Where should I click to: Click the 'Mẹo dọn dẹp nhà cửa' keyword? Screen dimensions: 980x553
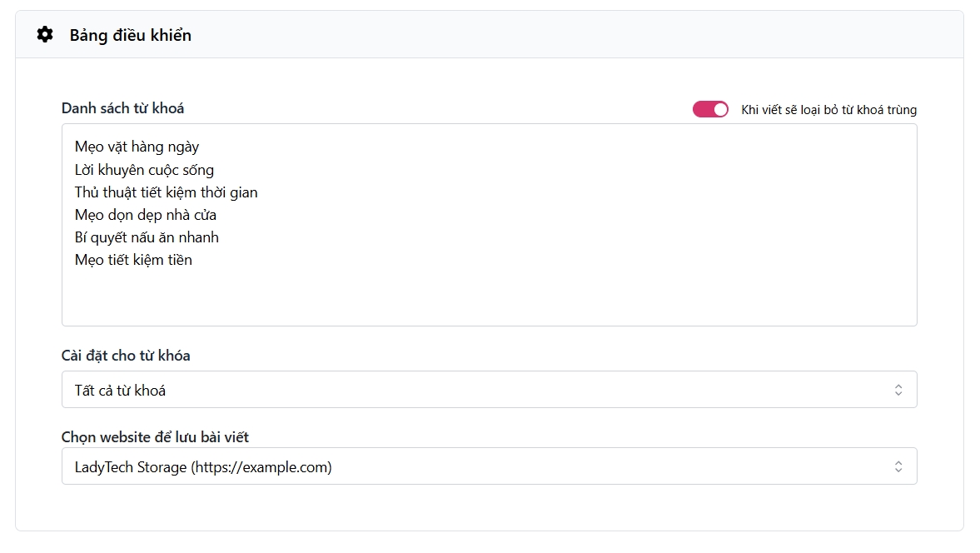click(145, 215)
